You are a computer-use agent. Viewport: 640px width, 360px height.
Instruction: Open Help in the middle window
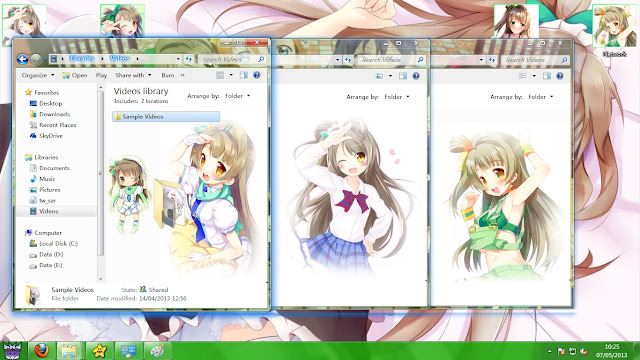pos(416,76)
